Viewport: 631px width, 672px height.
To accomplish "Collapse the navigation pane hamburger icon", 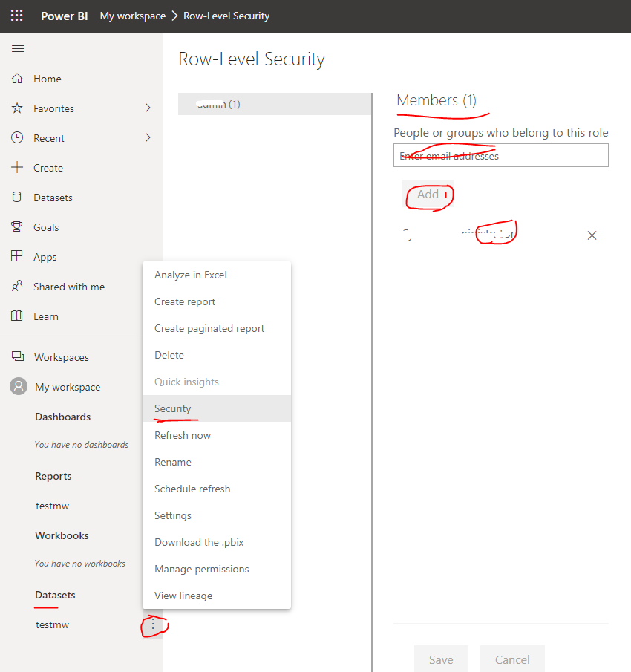I will point(18,48).
